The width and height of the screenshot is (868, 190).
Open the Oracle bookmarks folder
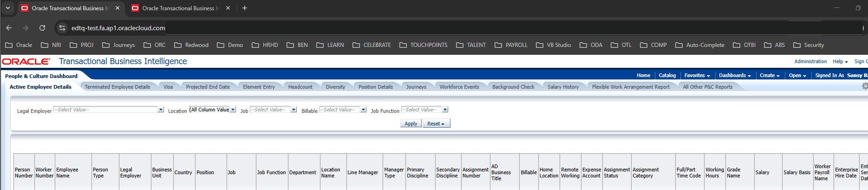tap(19, 45)
